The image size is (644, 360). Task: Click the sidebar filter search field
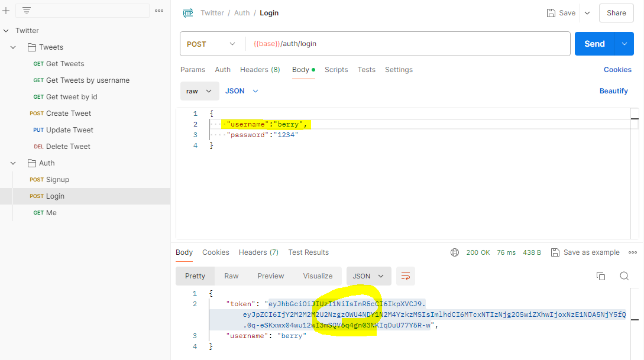click(x=82, y=11)
